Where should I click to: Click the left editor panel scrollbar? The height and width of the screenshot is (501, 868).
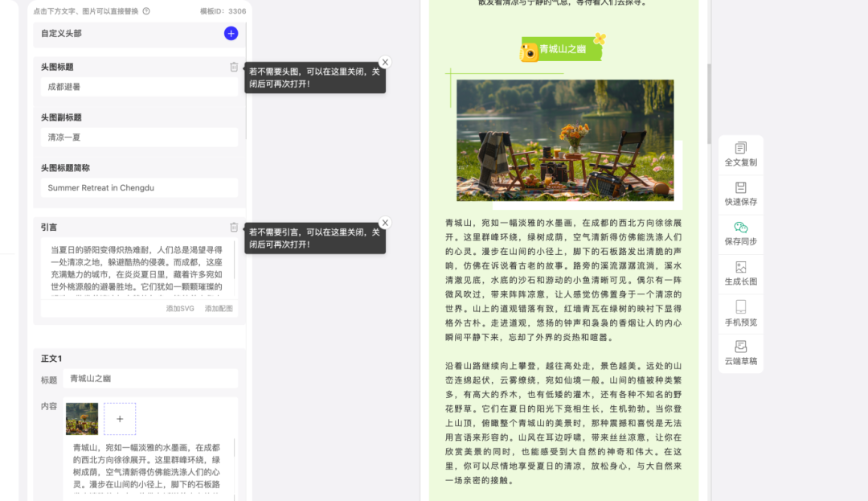(x=246, y=83)
